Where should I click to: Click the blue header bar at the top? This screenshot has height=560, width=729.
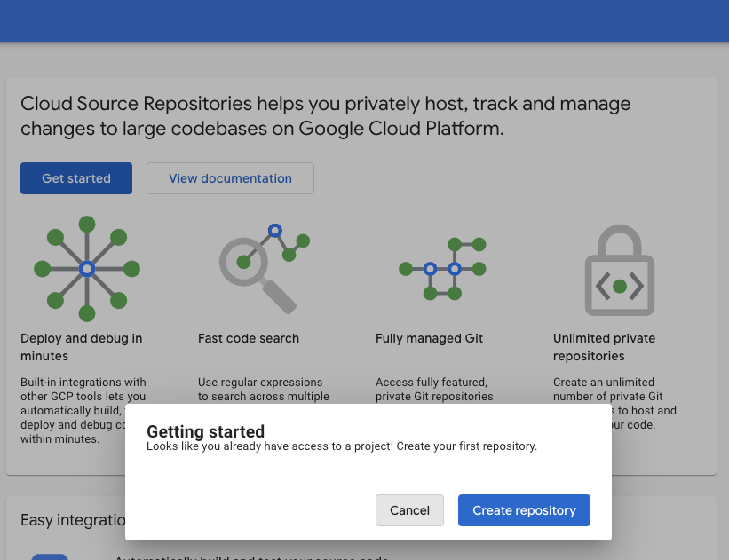click(364, 20)
